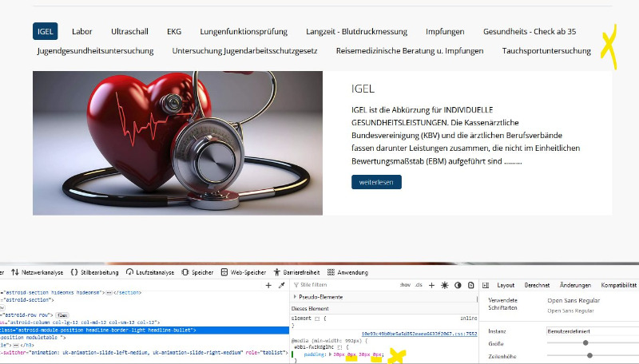Select the astroid-column col-lg-12 node
Viewport: 639px width, 364px height.
coord(80,322)
